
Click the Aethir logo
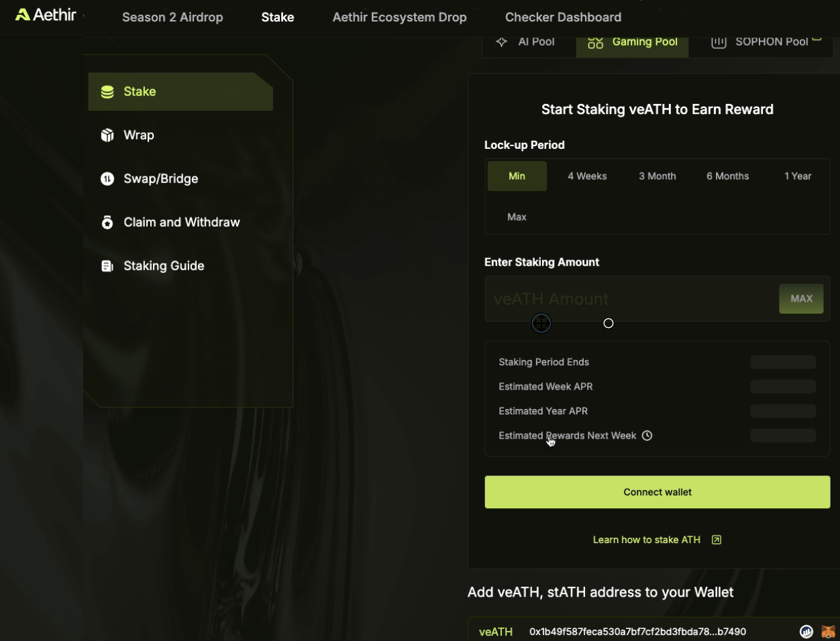46,15
